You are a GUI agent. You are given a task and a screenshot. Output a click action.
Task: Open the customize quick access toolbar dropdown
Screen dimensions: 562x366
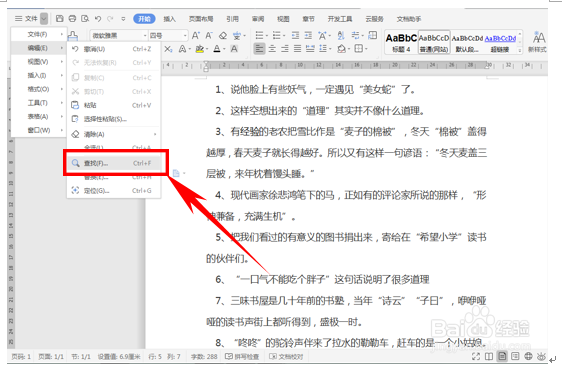[123, 19]
